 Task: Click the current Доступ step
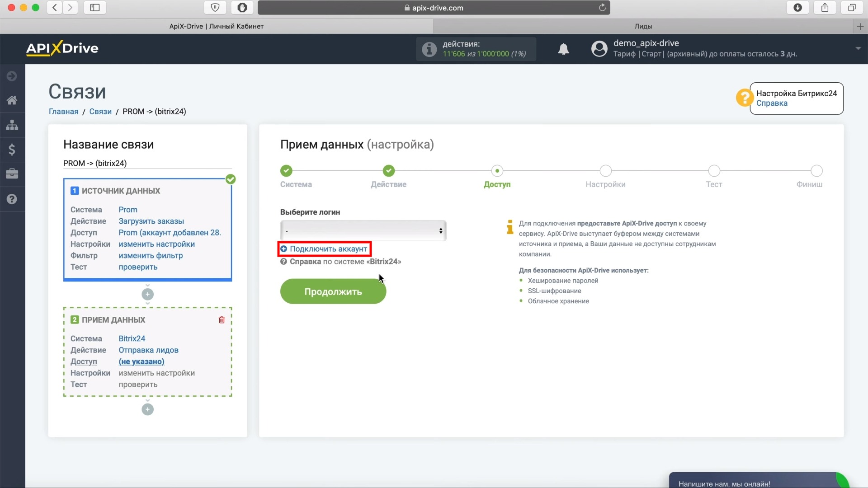pyautogui.click(x=497, y=171)
